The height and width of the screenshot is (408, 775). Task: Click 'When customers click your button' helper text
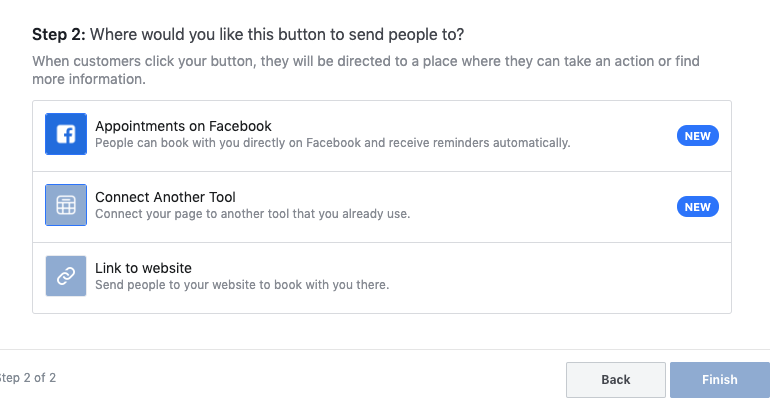click(x=366, y=61)
